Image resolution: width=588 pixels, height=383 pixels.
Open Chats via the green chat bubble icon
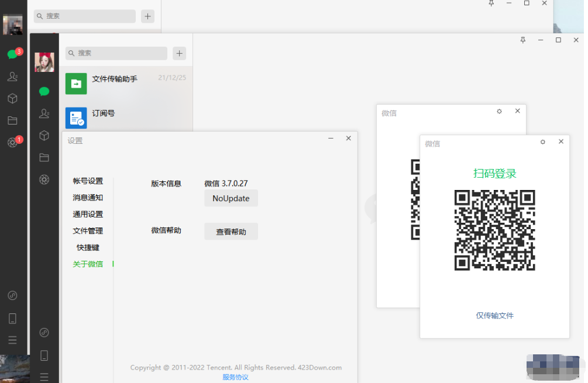click(x=44, y=91)
